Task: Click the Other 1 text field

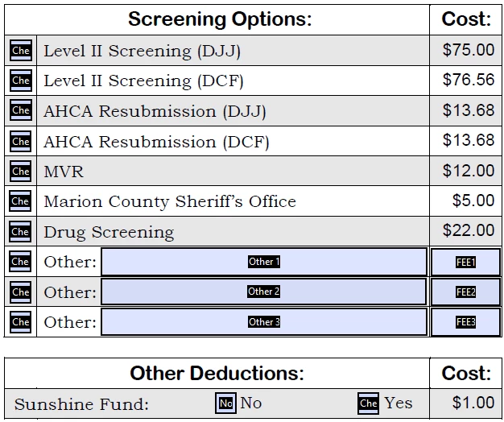Action: (264, 262)
